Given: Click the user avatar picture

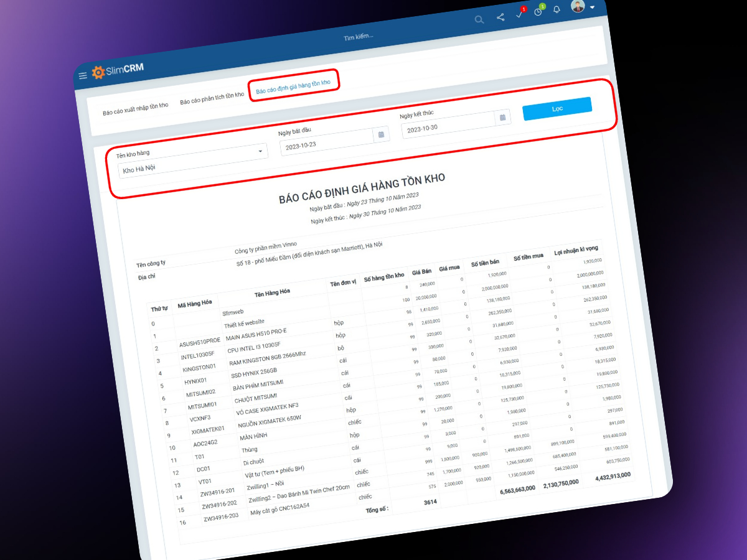Looking at the screenshot, I should [x=578, y=6].
